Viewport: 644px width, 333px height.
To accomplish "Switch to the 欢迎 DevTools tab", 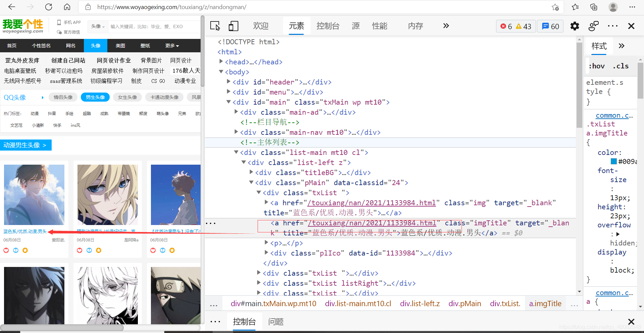I will 261,26.
